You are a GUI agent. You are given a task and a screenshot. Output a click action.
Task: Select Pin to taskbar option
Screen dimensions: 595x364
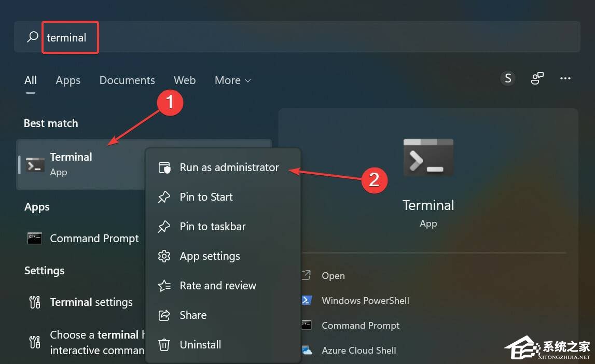pos(212,227)
